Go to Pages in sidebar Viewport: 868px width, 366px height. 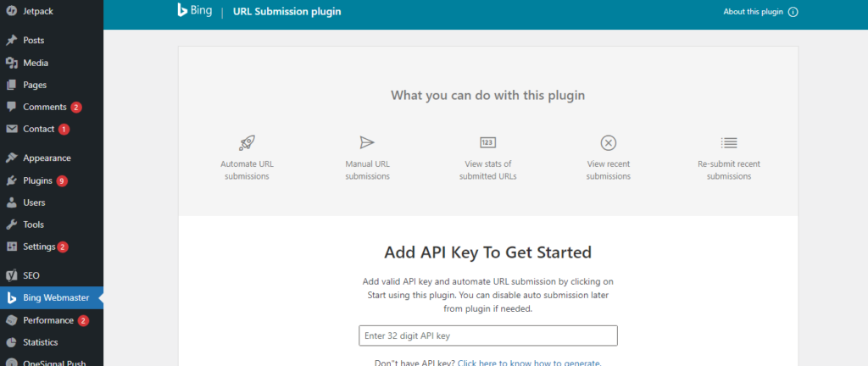[35, 85]
